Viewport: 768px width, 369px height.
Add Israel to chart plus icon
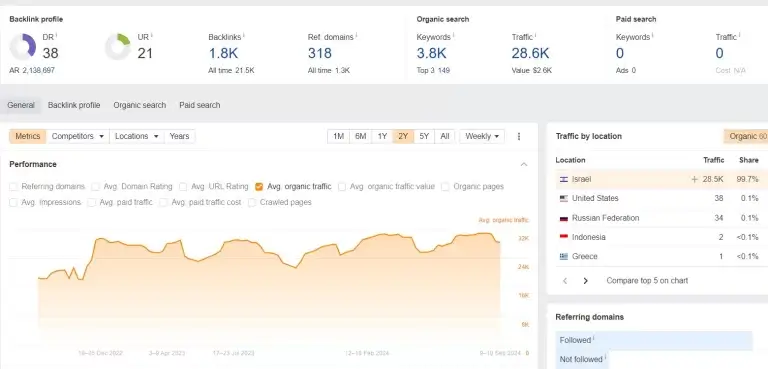pyautogui.click(x=694, y=179)
